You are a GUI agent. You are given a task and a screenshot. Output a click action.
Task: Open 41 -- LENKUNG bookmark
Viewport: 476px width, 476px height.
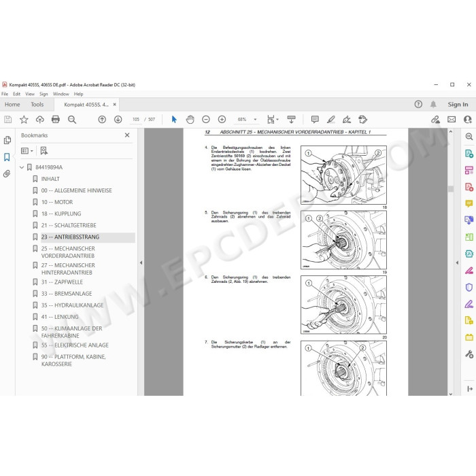(x=60, y=317)
